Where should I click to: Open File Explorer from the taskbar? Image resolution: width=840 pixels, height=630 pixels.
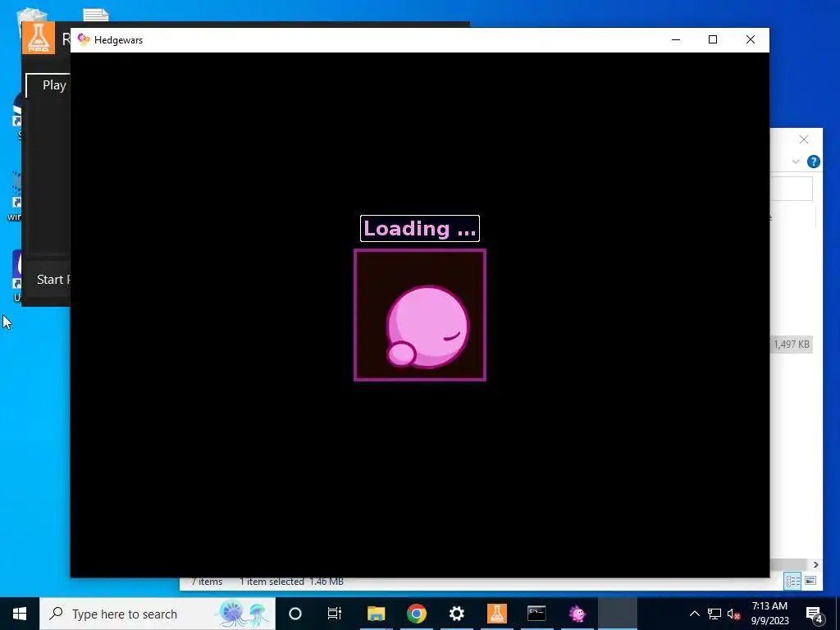(376, 614)
